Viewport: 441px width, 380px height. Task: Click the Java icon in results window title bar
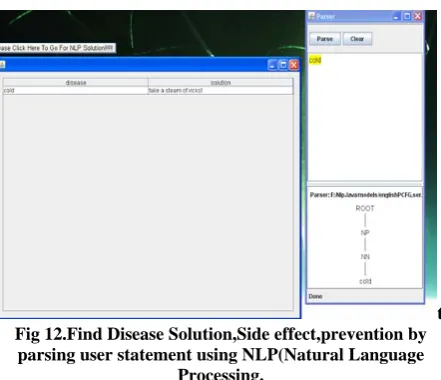(2, 64)
